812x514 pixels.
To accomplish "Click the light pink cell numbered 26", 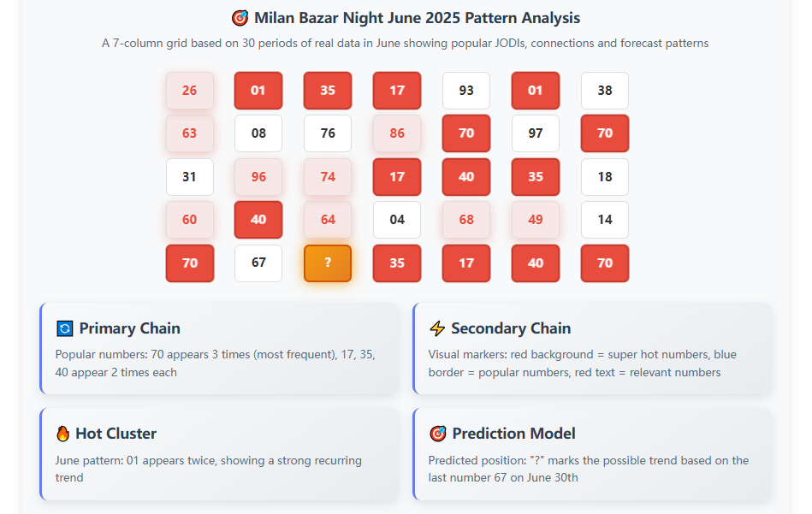I will (190, 91).
